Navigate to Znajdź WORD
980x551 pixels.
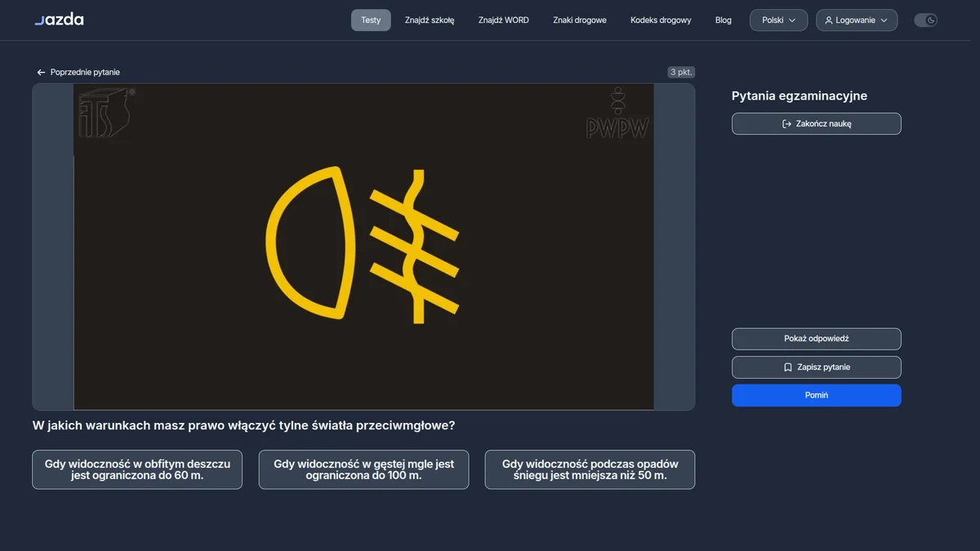click(x=504, y=20)
